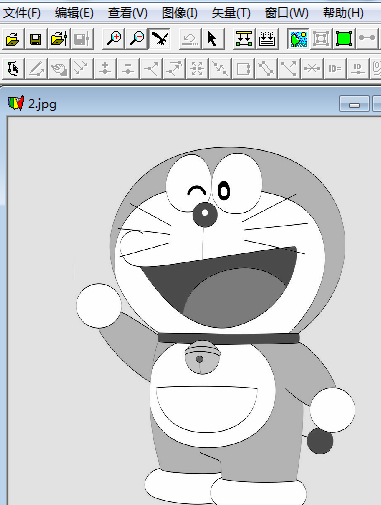Click the open folder with slider icon
The width and height of the screenshot is (381, 505).
click(x=59, y=39)
